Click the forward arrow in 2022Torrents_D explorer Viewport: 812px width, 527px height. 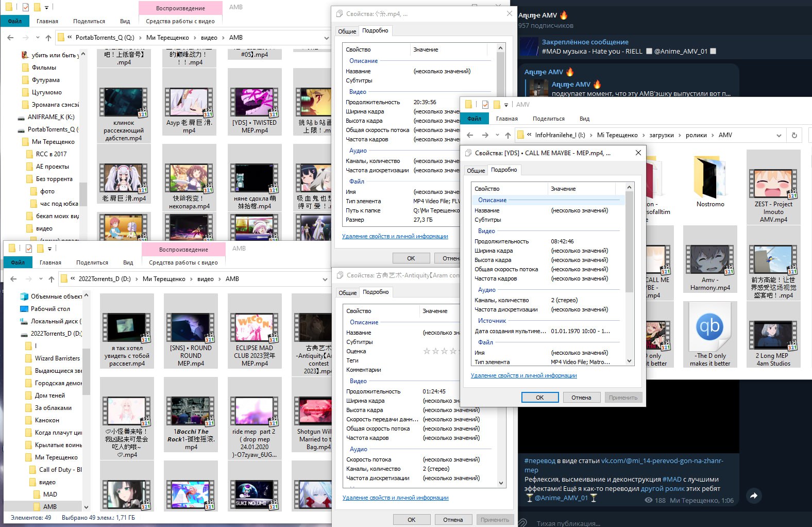point(29,279)
